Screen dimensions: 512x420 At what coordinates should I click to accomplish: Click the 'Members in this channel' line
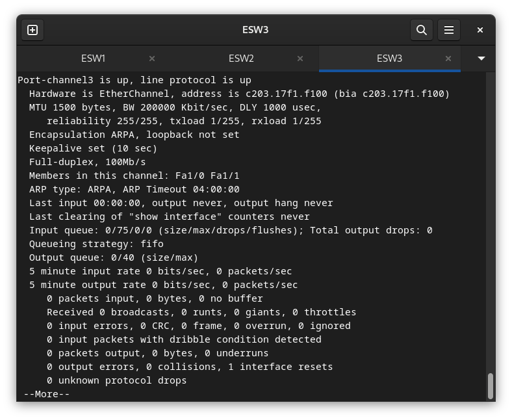coord(134,176)
